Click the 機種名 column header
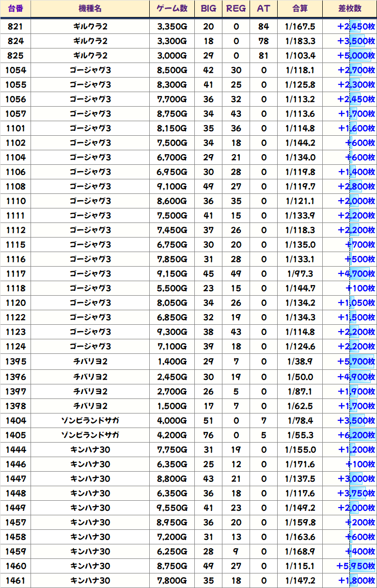 coord(90,9)
